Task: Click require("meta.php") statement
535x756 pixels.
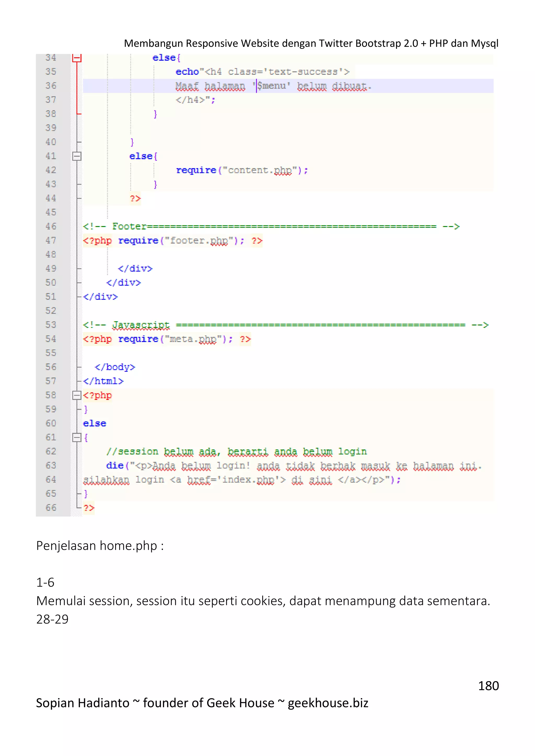Action: click(176, 339)
